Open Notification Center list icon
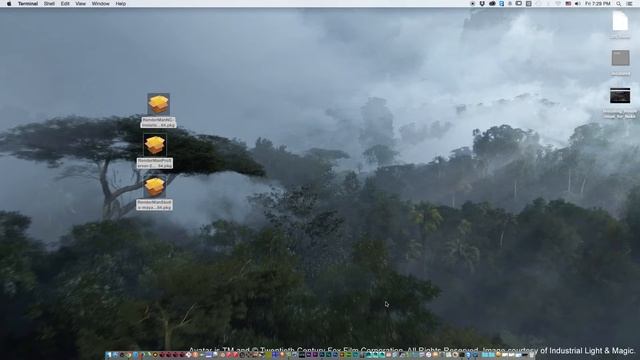 tap(629, 4)
